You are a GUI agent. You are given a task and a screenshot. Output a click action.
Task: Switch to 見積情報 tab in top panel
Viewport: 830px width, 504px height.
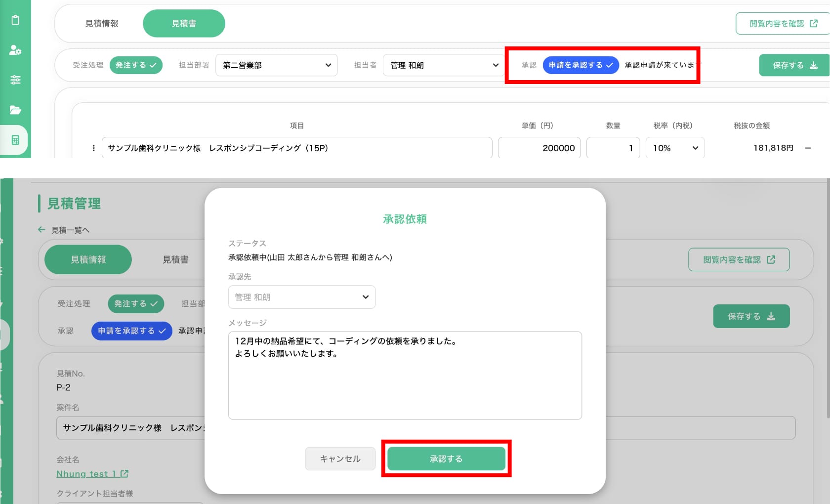point(102,23)
